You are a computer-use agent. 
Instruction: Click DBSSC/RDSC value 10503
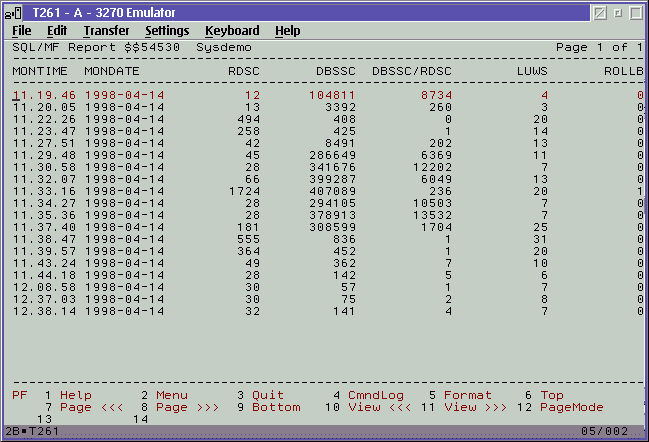[433, 203]
